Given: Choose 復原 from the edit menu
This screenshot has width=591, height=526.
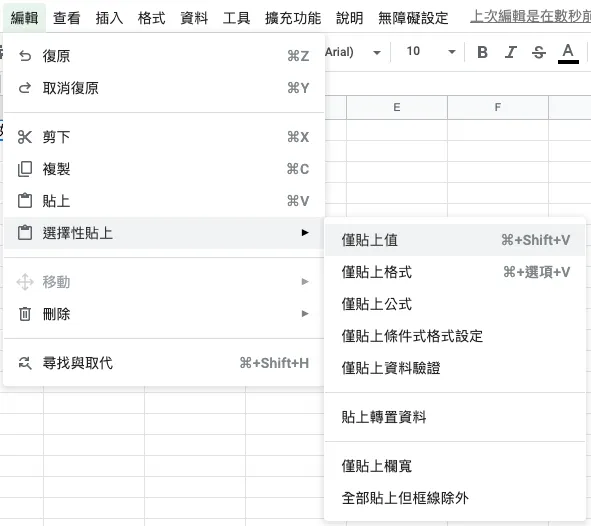Looking at the screenshot, I should coord(164,56).
